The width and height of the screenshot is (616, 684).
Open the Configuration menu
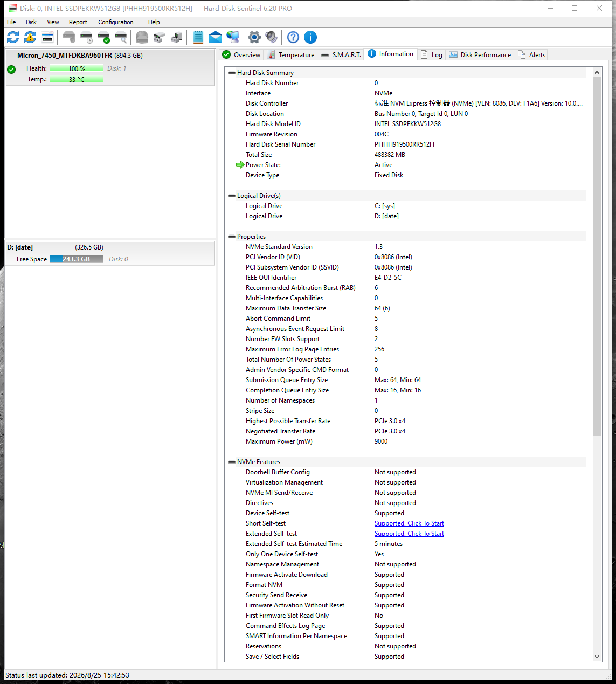(116, 22)
